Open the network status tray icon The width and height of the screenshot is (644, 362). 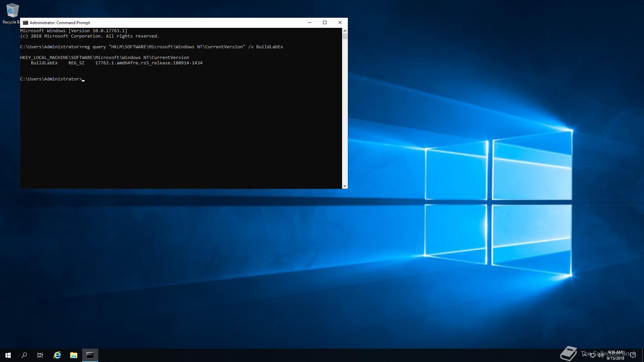pyautogui.click(x=593, y=355)
